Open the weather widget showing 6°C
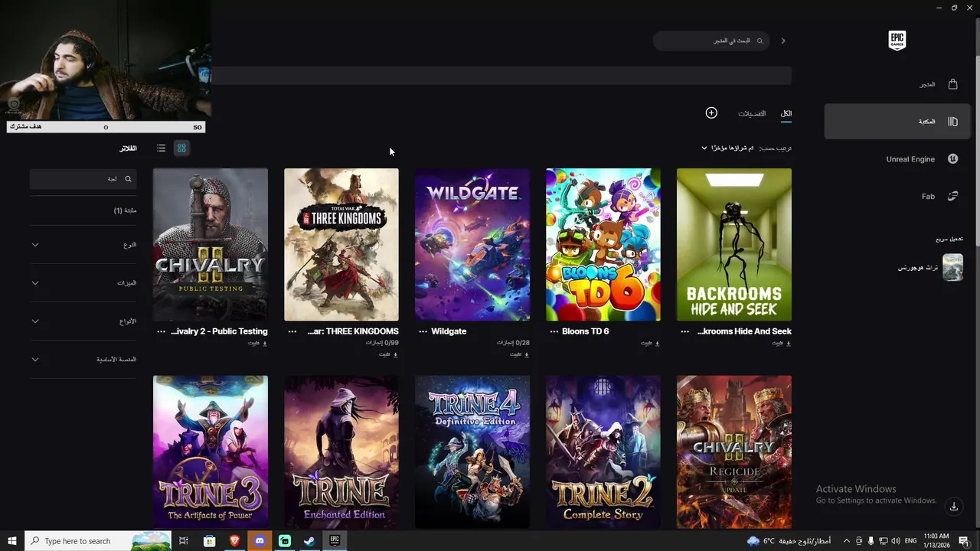980x551 pixels. point(789,541)
